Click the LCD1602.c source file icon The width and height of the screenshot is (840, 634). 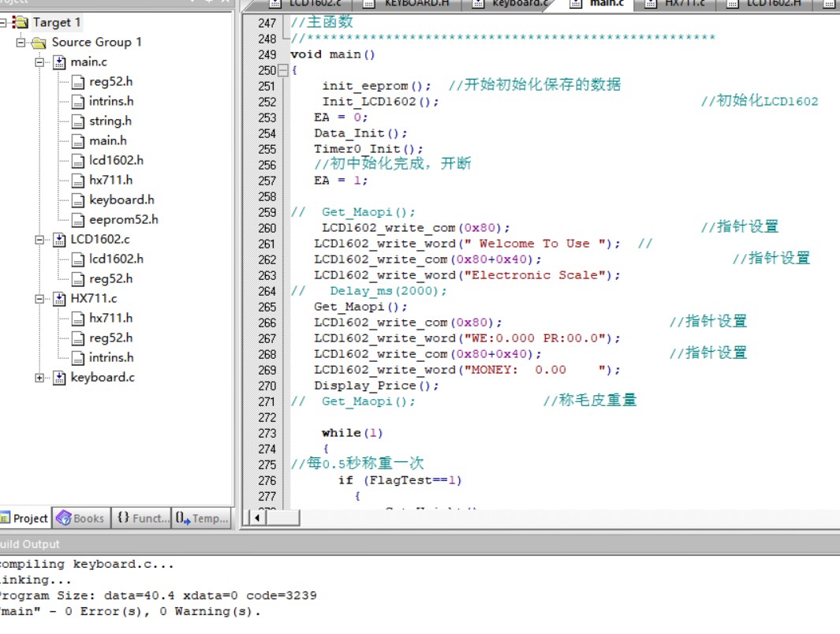tap(59, 240)
